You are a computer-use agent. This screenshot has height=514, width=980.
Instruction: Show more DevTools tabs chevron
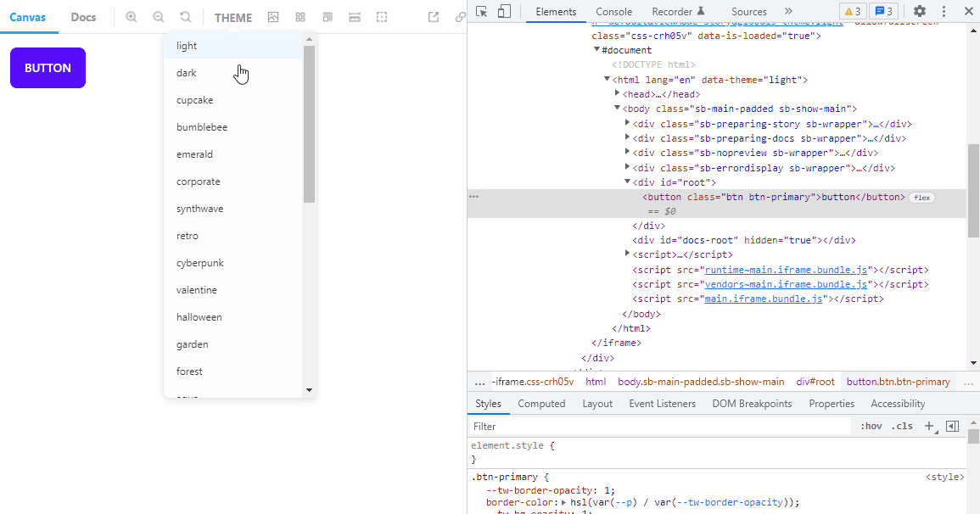click(x=788, y=11)
